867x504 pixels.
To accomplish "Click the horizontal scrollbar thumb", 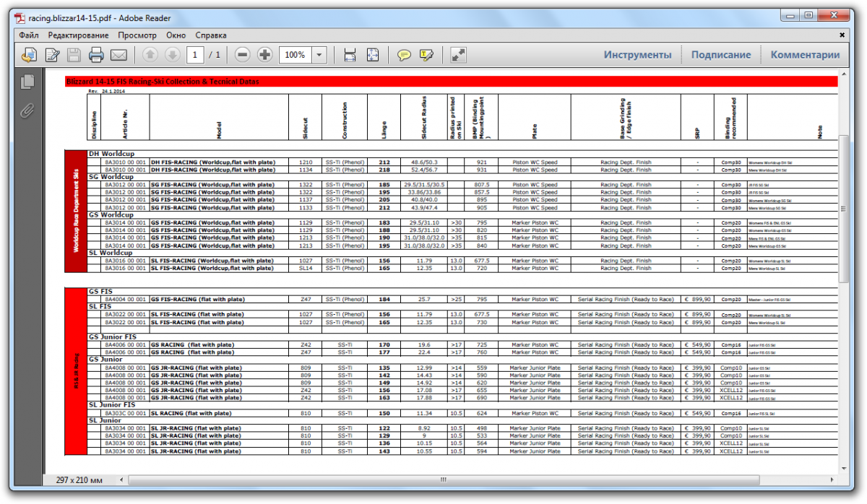I will click(x=444, y=479).
